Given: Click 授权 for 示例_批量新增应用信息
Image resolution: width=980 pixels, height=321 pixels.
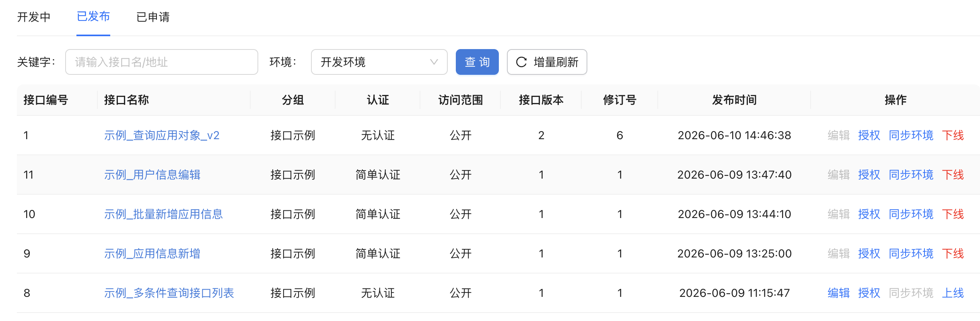Looking at the screenshot, I should pyautogui.click(x=869, y=214).
